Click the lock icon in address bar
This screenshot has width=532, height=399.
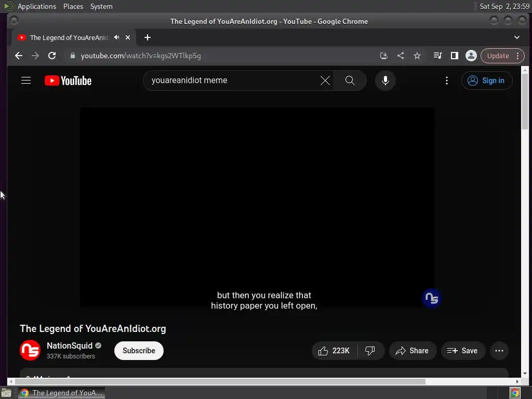72,56
